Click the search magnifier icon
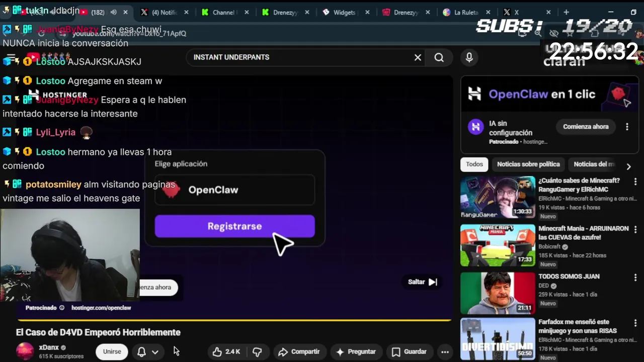 point(439,57)
